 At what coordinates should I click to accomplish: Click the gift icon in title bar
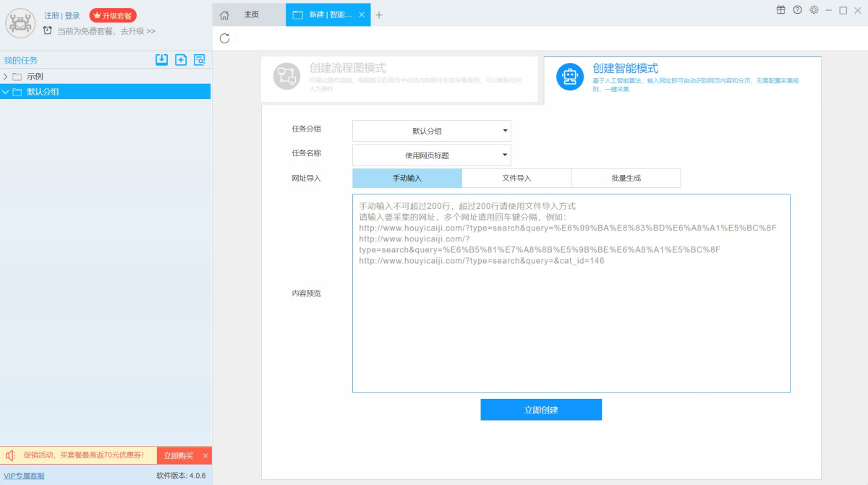pos(780,10)
